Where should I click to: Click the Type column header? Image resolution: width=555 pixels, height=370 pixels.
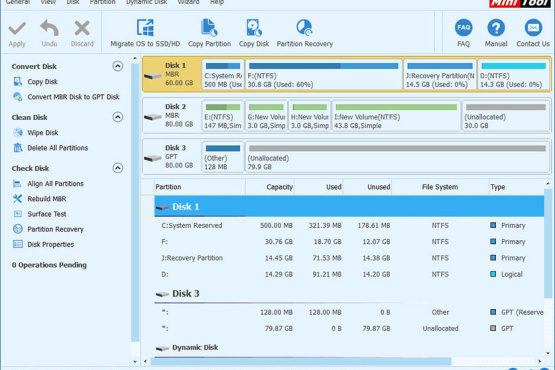pyautogui.click(x=516, y=187)
